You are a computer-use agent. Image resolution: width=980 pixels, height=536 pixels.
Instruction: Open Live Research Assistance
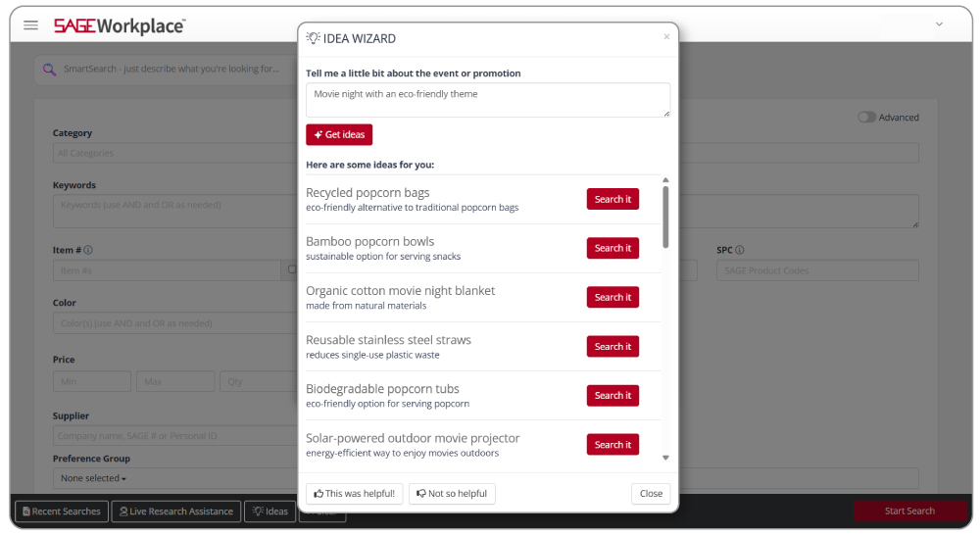(176, 512)
